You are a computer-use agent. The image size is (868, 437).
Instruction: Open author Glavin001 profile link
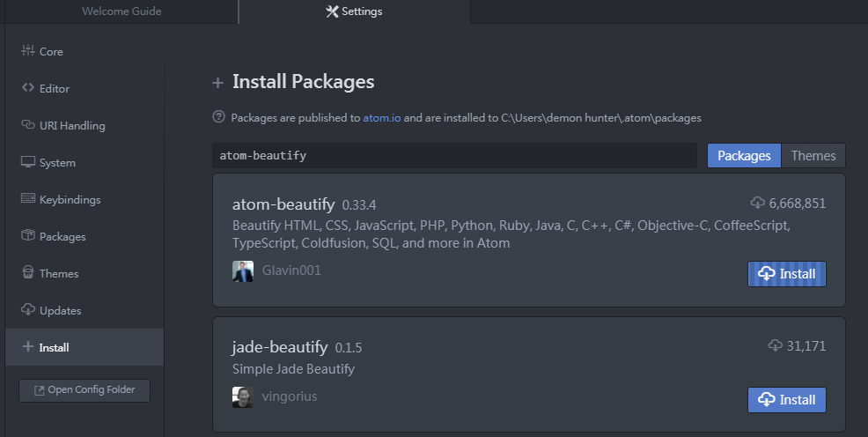coord(291,270)
